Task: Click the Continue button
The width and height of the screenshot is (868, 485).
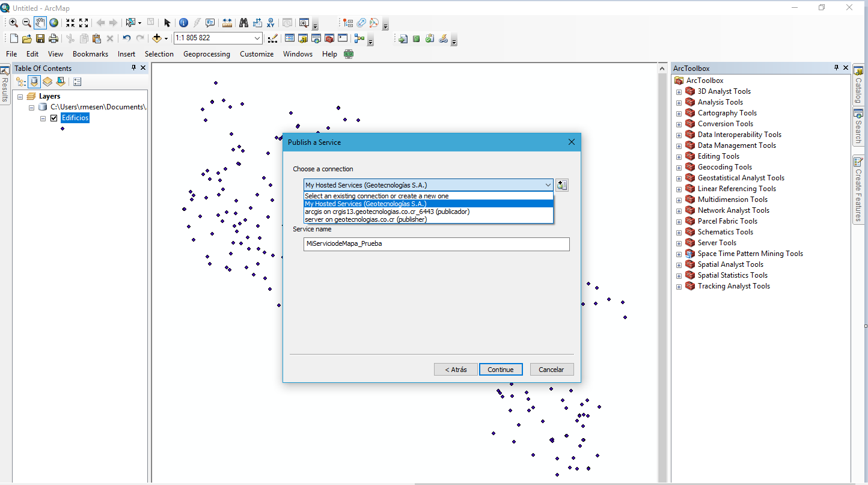Action: point(501,369)
